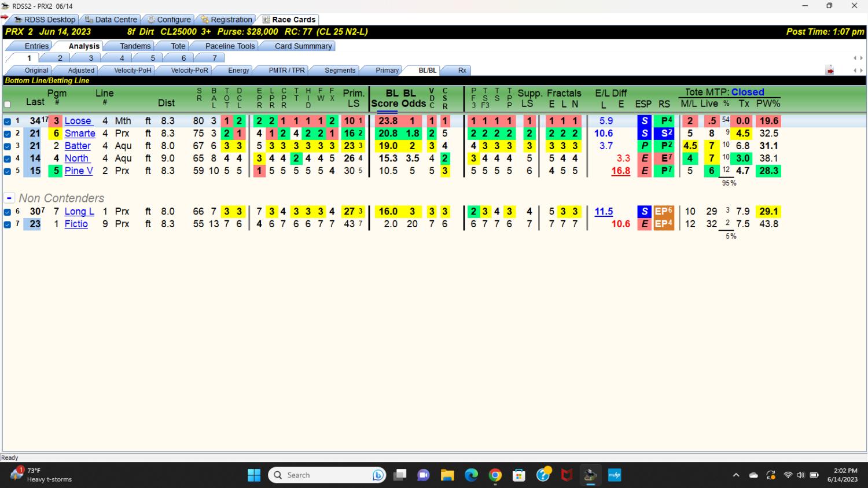
Task: Open Task View from taskbar
Action: click(x=400, y=475)
